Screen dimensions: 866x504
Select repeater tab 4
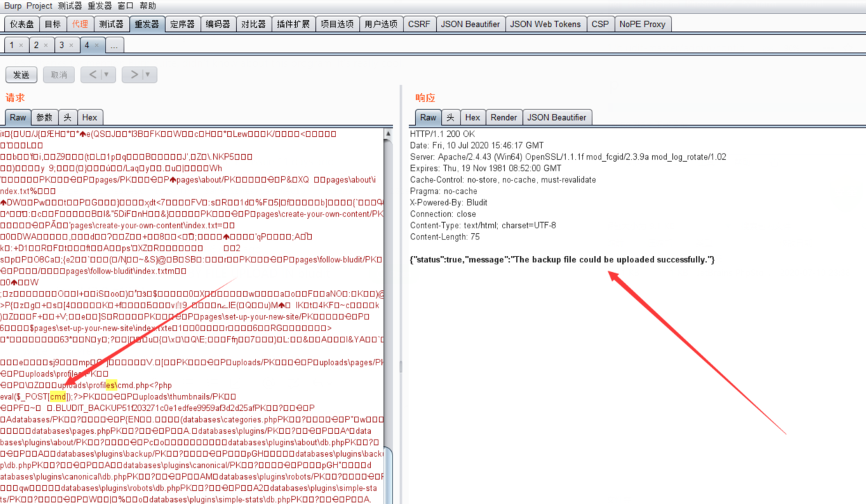(87, 45)
